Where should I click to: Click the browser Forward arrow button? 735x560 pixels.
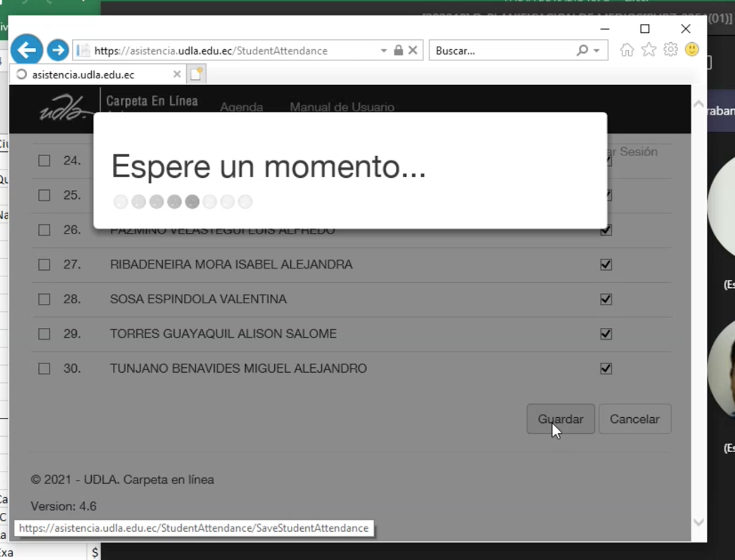click(57, 50)
